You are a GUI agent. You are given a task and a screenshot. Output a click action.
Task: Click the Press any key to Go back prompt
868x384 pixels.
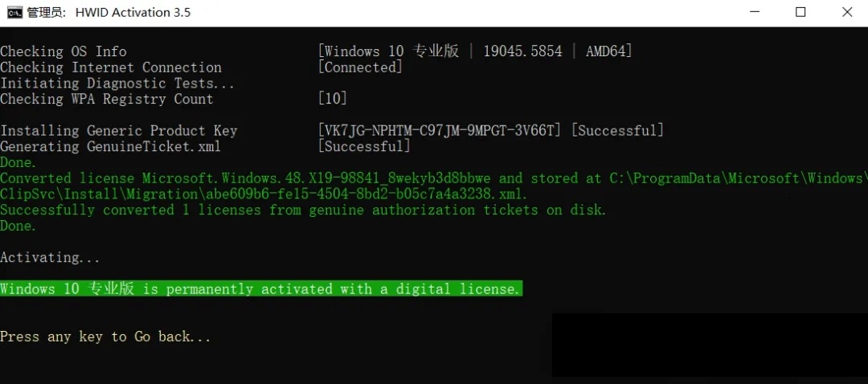tap(105, 337)
